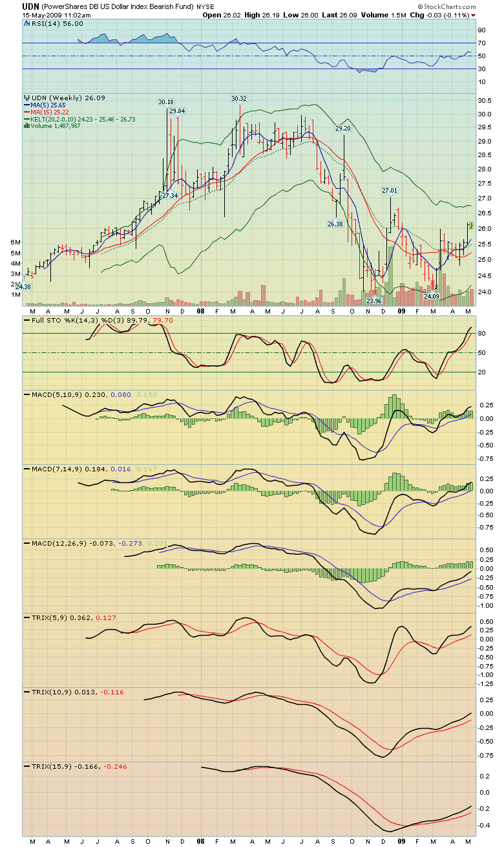Viewport: 504px width, 847px height.
Task: Click the 29.84 price label
Action: pyautogui.click(x=177, y=111)
